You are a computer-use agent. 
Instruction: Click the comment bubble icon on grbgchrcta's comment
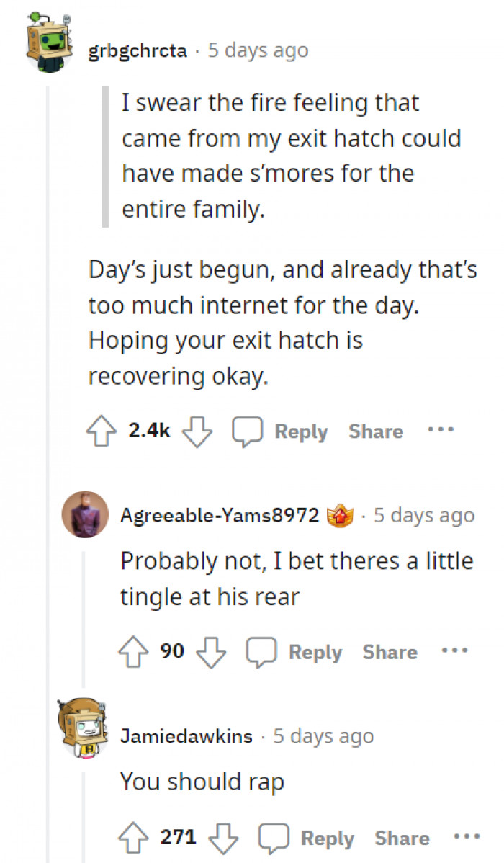[x=248, y=430]
